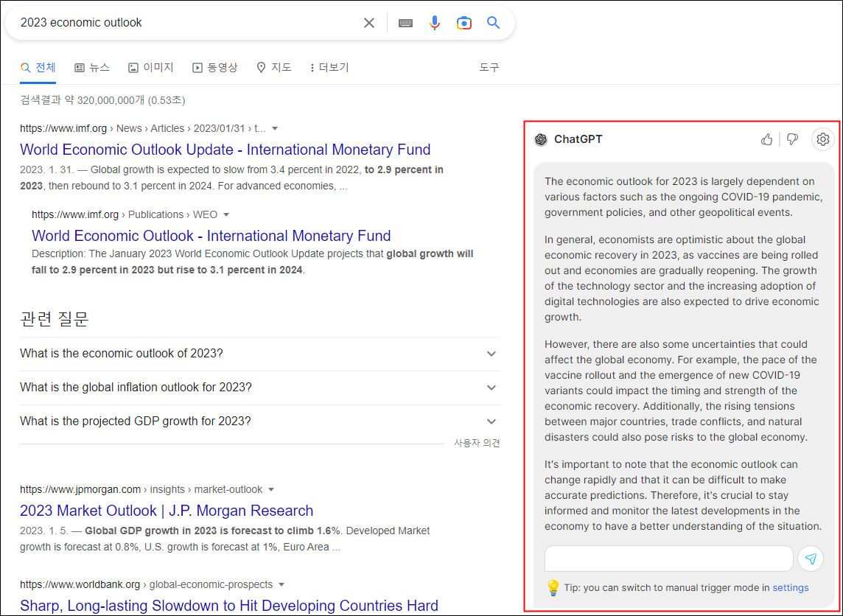Open Google Lens camera search icon
Viewport: 843px width, 616px height.
[x=464, y=23]
